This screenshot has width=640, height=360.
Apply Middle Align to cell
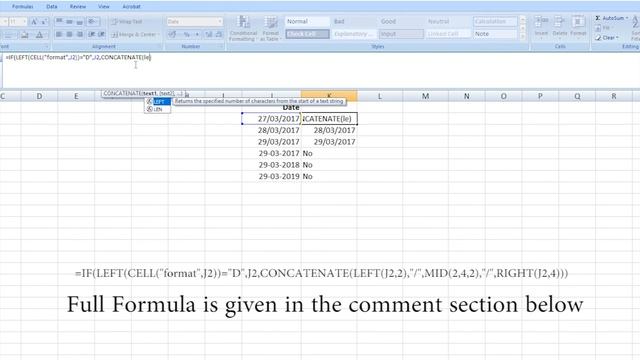[69, 22]
